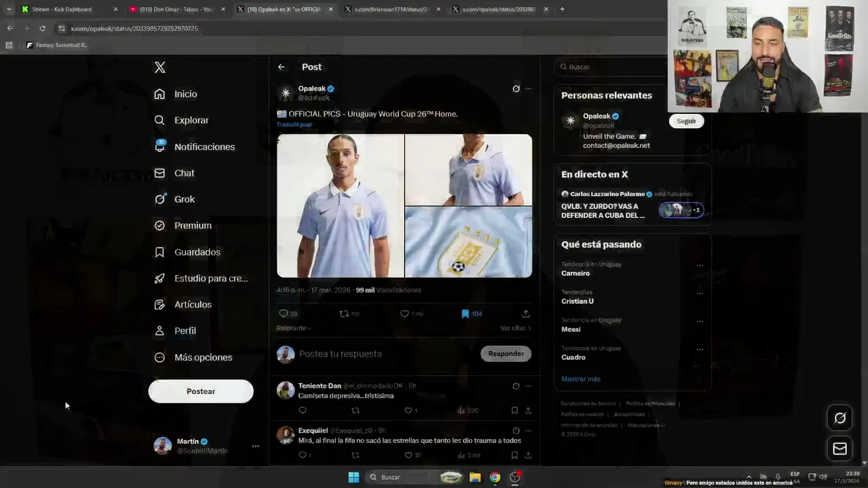Click Grok icon on Opaleak post
Viewport: 868px width, 488px height.
[x=516, y=89]
